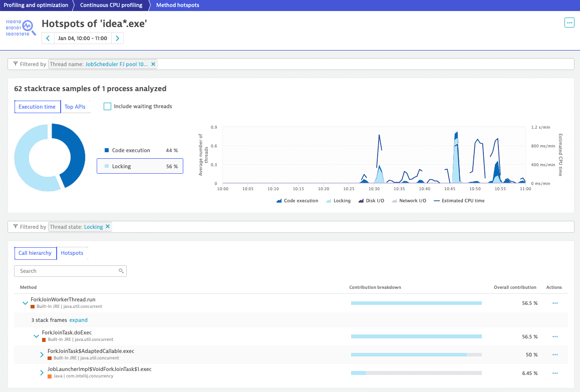Go to next timeframe arrow
Viewport: 580px width, 392px height.
click(x=117, y=39)
